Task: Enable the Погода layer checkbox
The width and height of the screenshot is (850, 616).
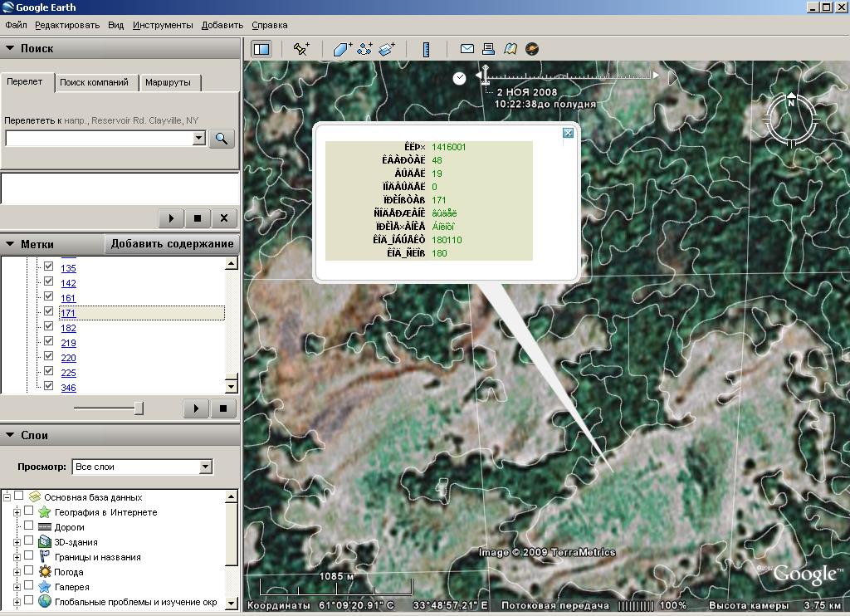Action: [x=29, y=570]
